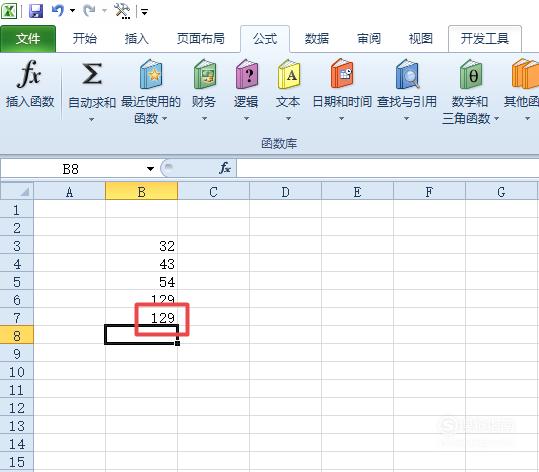This screenshot has width=539, height=472.
Task: Open the 逻辑 functions book icon
Action: pos(246,74)
